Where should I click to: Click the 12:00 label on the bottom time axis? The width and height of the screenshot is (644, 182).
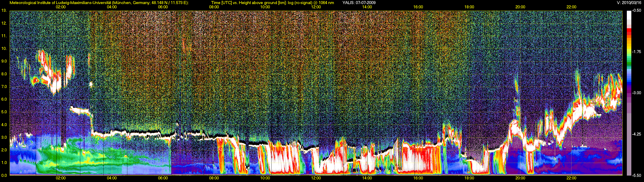[316, 178]
